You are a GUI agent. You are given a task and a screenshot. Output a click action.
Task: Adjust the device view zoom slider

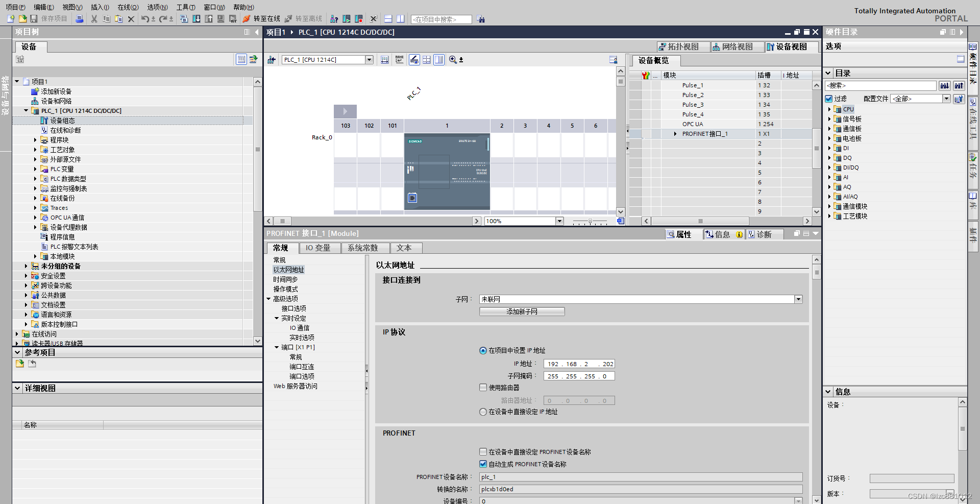[590, 221]
